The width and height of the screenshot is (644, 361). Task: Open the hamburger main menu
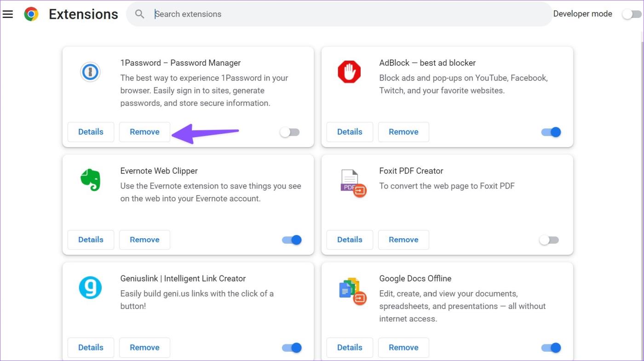pyautogui.click(x=8, y=14)
